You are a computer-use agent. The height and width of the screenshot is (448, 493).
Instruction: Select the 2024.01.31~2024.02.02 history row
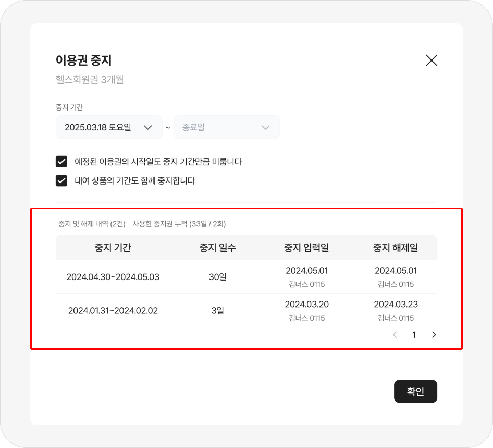(113, 311)
